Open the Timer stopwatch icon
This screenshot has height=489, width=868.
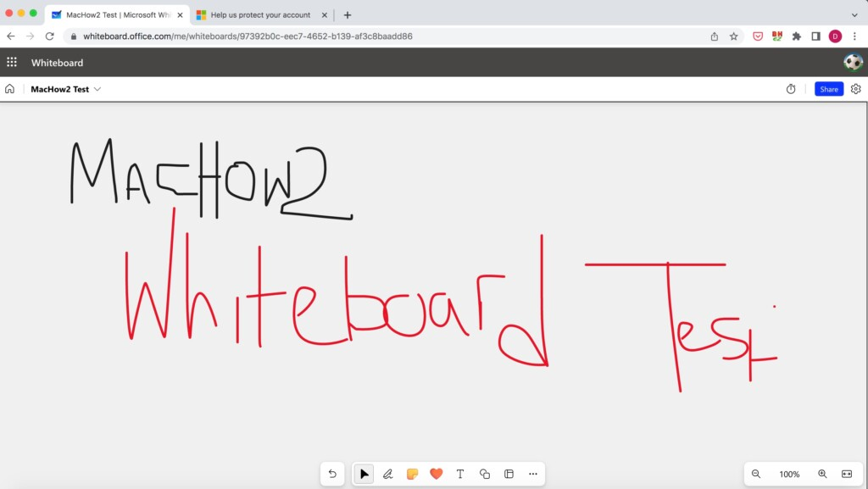(x=791, y=89)
